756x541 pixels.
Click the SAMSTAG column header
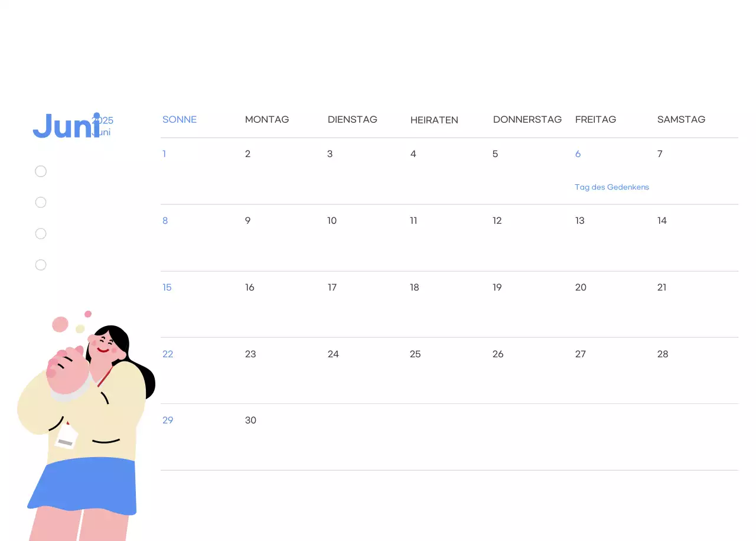coord(681,119)
